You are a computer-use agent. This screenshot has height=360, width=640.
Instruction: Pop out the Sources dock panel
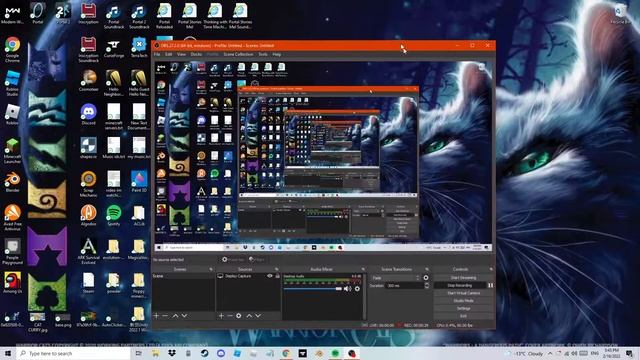(276, 269)
